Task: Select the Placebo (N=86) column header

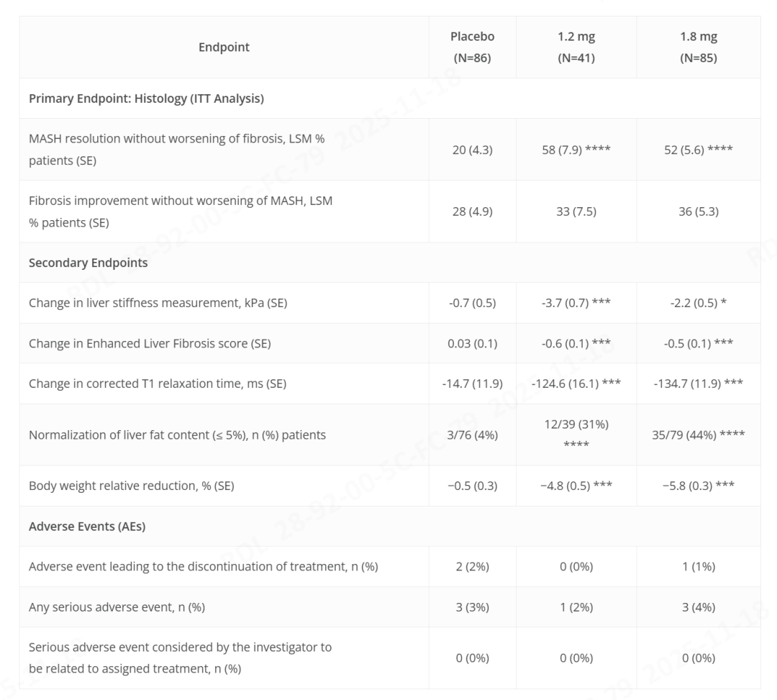Action: [x=472, y=47]
